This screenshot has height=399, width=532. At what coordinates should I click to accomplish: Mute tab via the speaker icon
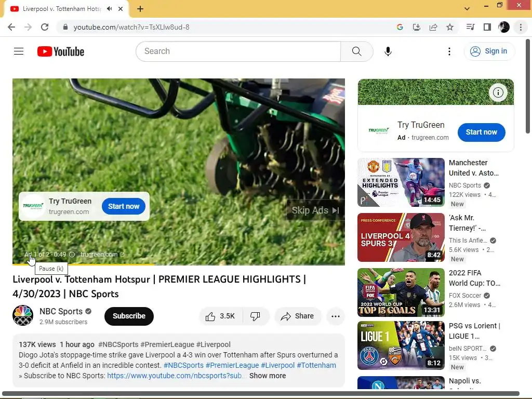(109, 8)
